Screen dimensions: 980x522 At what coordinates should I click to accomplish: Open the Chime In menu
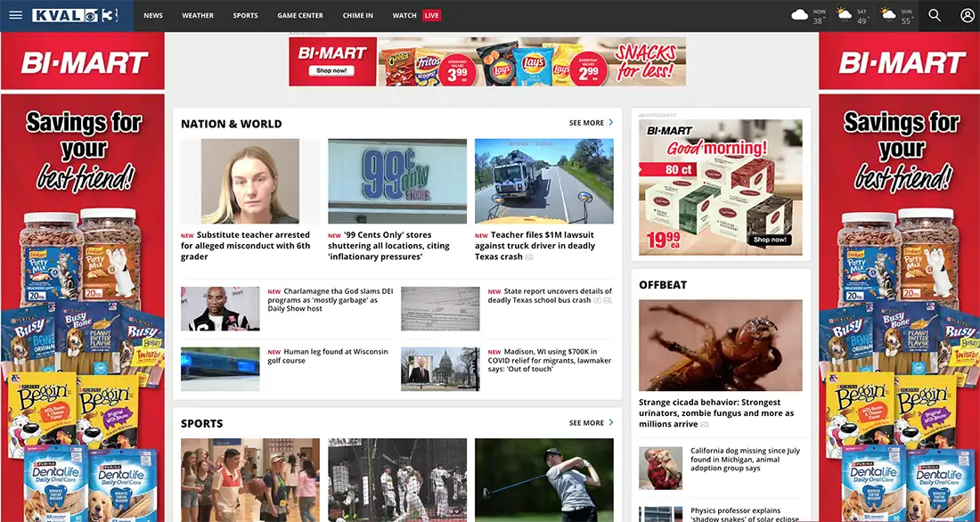[358, 16]
